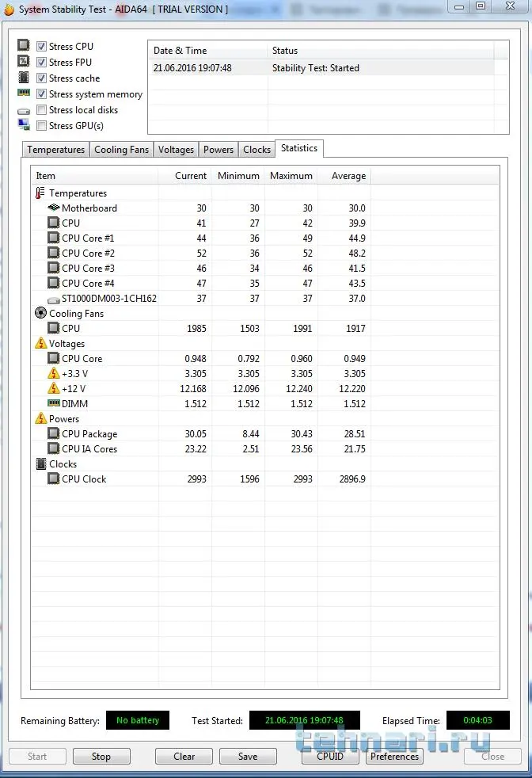Image resolution: width=532 pixels, height=778 pixels.
Task: Click the percent icon beside Stress FPU
Action: [23, 61]
